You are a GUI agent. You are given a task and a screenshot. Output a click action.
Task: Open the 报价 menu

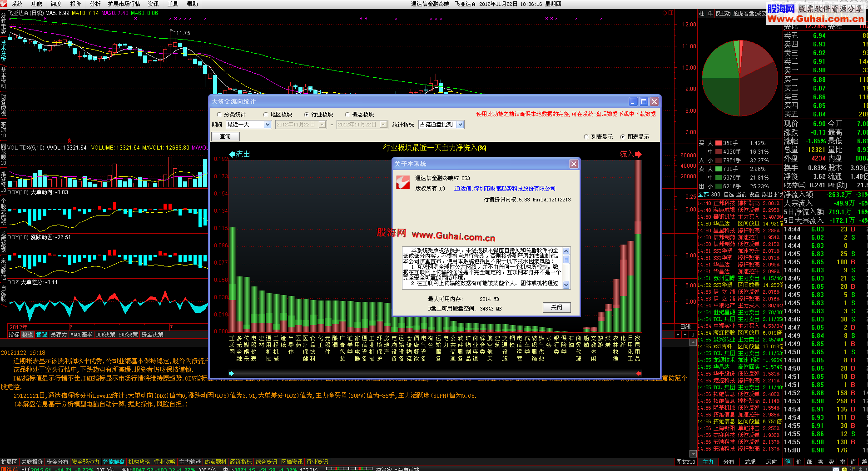tap(75, 4)
